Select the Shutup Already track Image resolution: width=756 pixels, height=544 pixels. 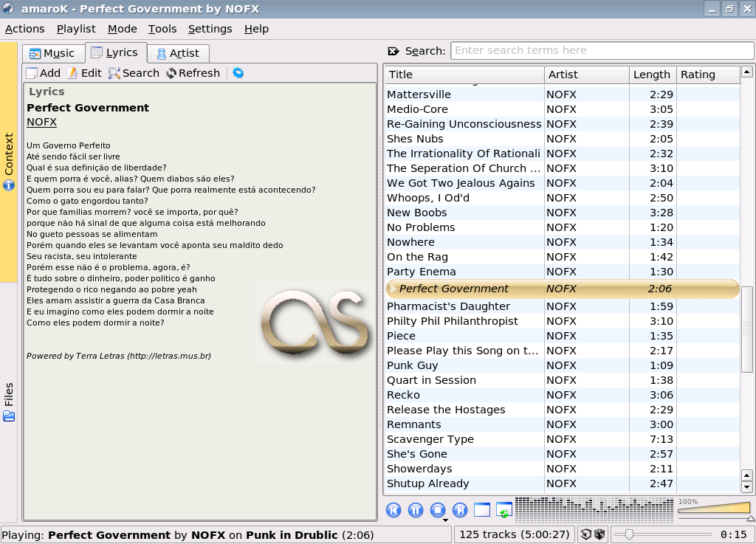pyautogui.click(x=562, y=483)
